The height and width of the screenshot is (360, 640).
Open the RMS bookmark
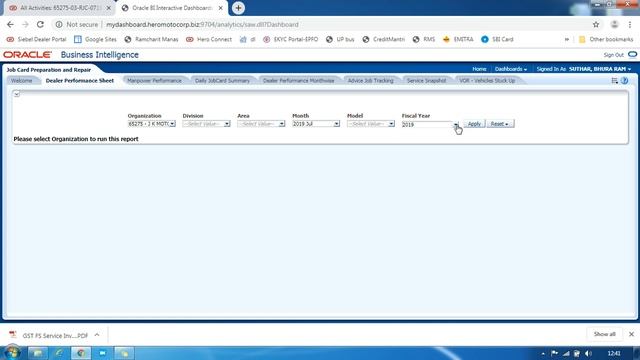pos(424,39)
